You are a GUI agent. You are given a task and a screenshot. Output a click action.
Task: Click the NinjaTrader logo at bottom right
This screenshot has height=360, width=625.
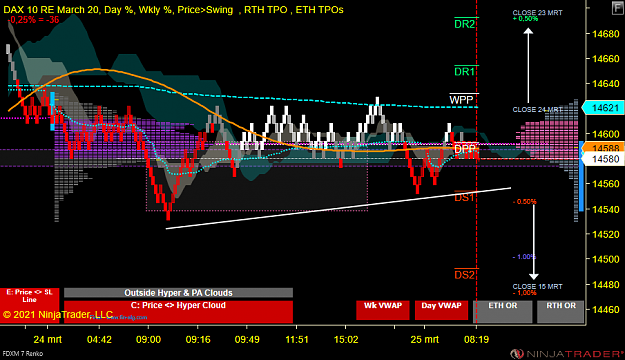click(567, 354)
